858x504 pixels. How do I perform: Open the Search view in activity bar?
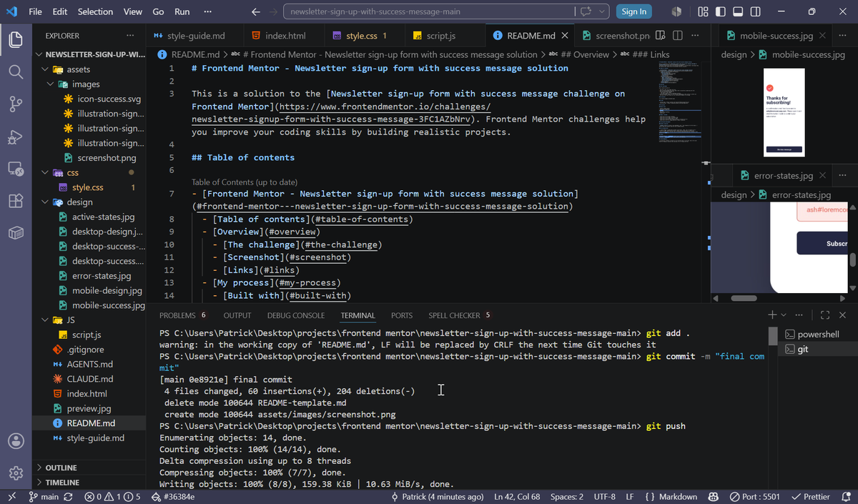(16, 72)
